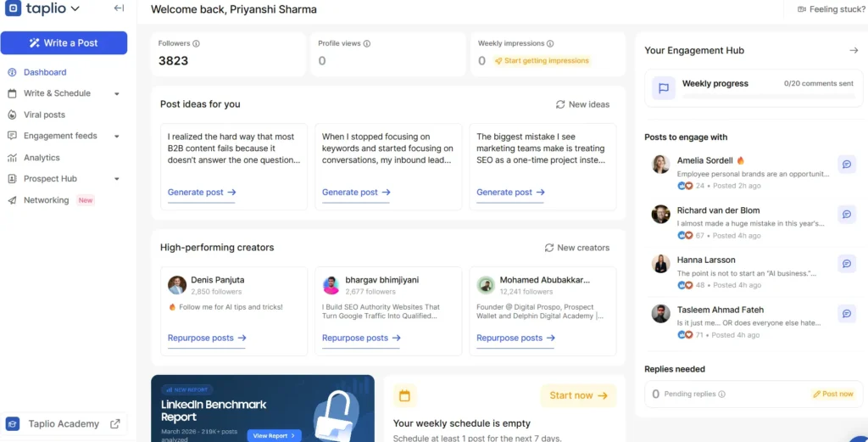
Task: Click the Dashboard sidebar icon
Action: (x=12, y=72)
